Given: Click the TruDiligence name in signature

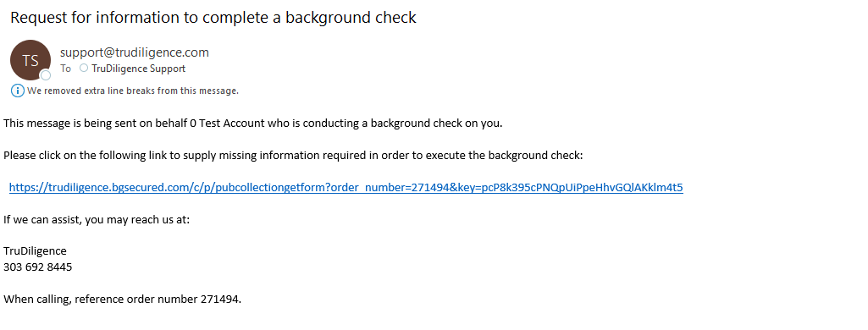Looking at the screenshot, I should point(35,251).
